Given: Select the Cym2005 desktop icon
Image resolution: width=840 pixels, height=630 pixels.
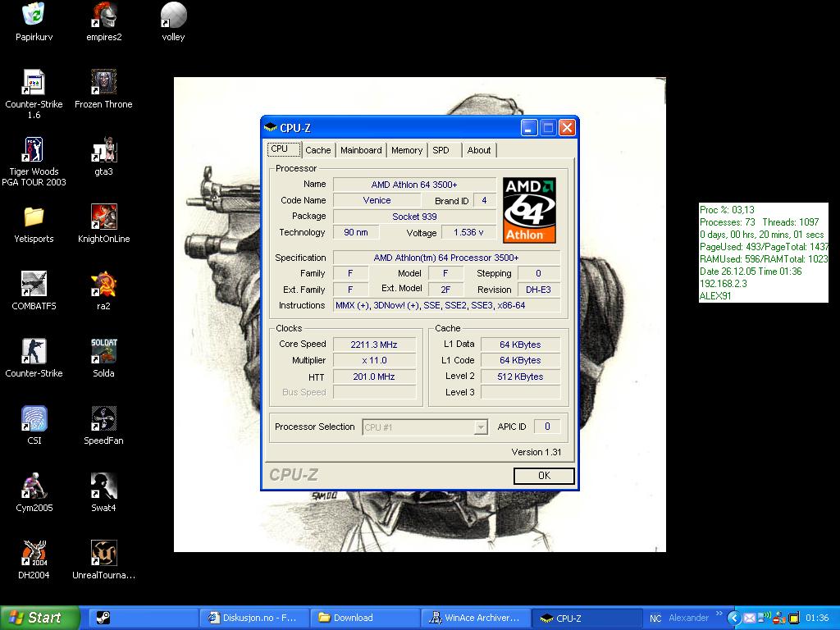Looking at the screenshot, I should (34, 493).
